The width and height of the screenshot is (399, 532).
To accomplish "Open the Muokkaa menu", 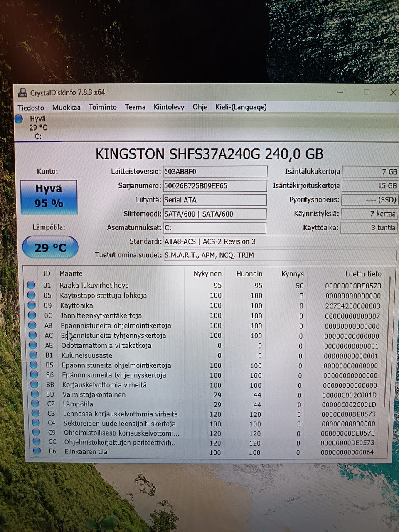I will coord(66,107).
